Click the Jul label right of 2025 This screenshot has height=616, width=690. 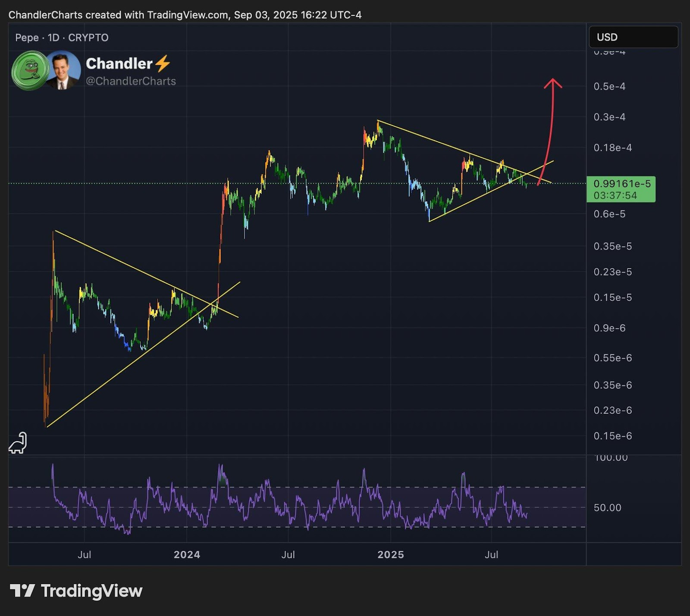(492, 554)
